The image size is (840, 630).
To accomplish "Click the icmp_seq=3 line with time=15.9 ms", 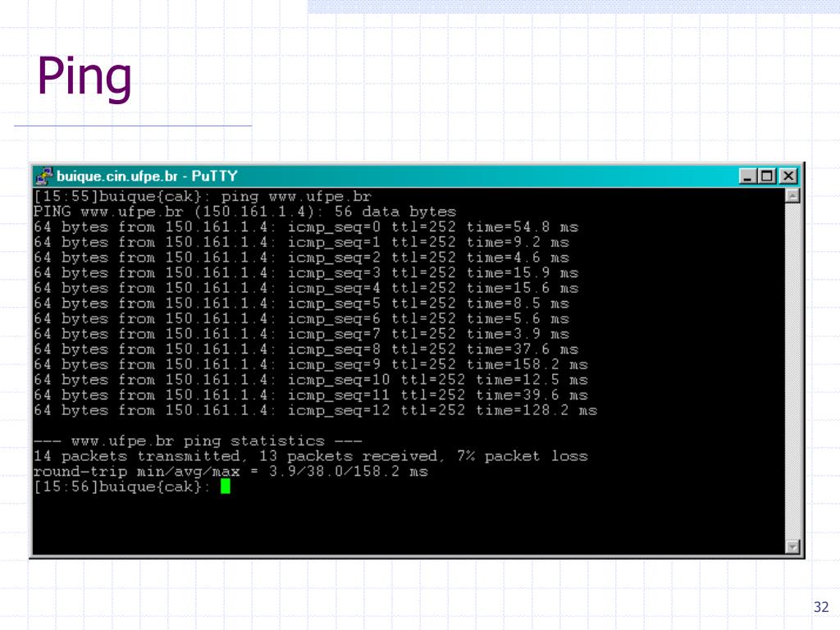I will 306,272.
